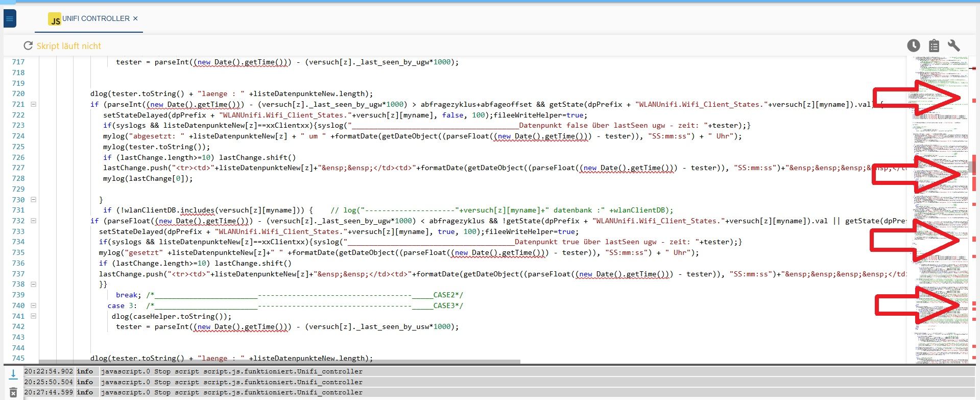
Task: Place cursor on 'case 3:' statement
Action: [123, 305]
